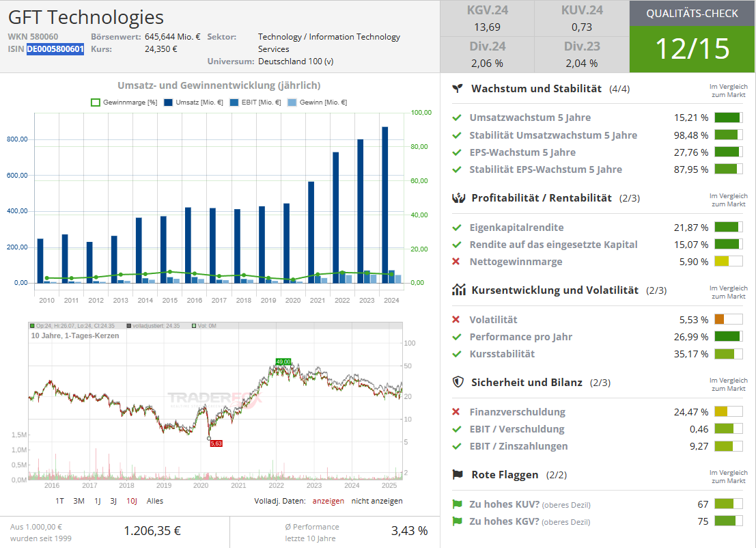Click market comparison bar for Umsatzwachstum 5 Jahre
This screenshot has width=756, height=548.
(x=729, y=118)
